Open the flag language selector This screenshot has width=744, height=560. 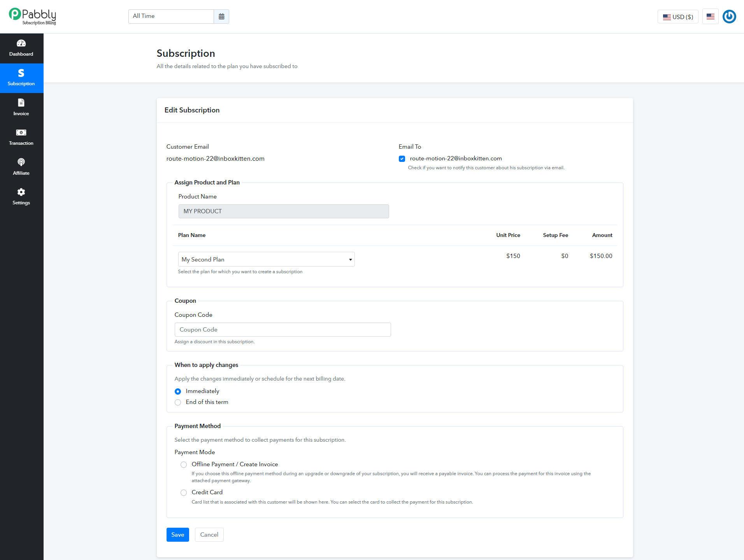click(711, 17)
